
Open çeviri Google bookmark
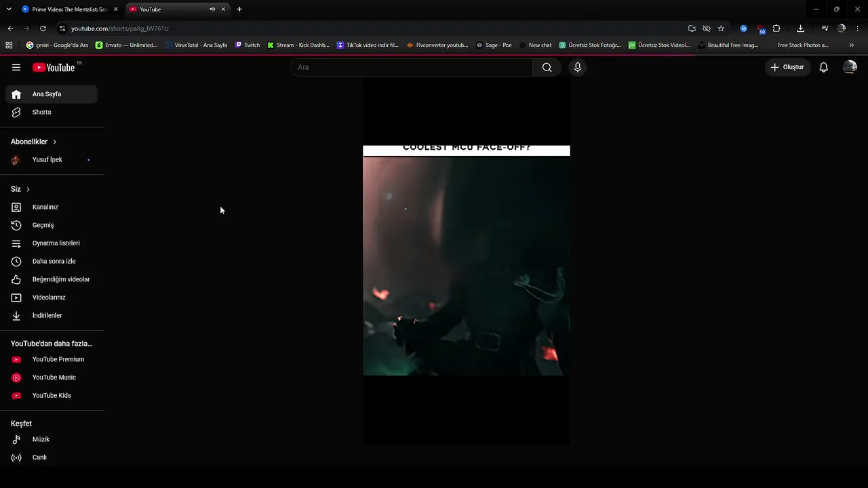pyautogui.click(x=57, y=45)
